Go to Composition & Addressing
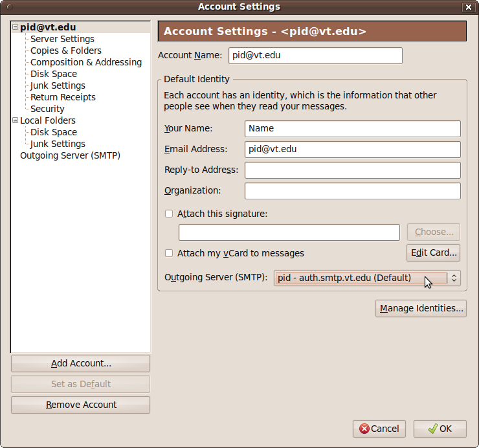This screenshot has height=448, width=479. (85, 62)
